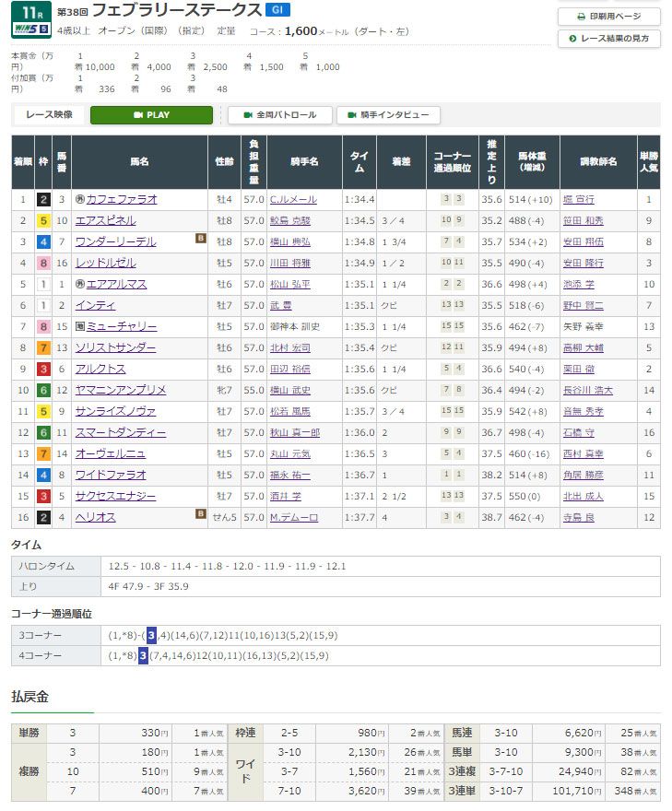Open the 騎手インタビュー video

tap(388, 115)
